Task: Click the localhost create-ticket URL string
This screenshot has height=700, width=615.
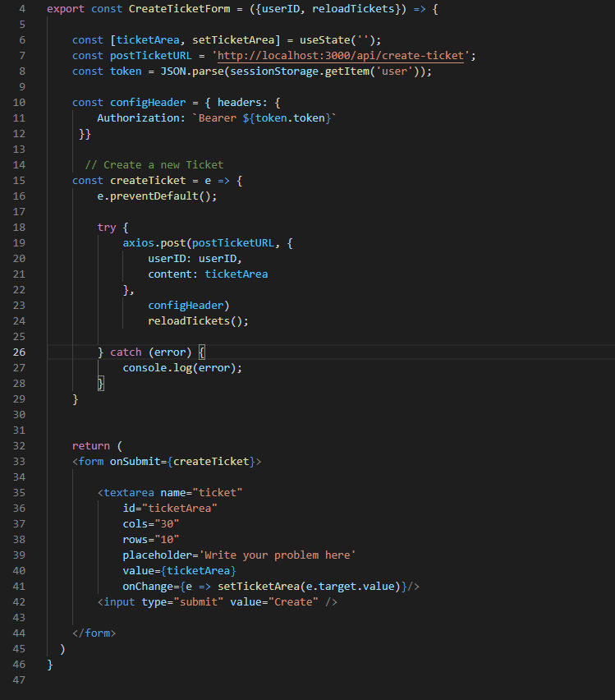Action: (341, 56)
